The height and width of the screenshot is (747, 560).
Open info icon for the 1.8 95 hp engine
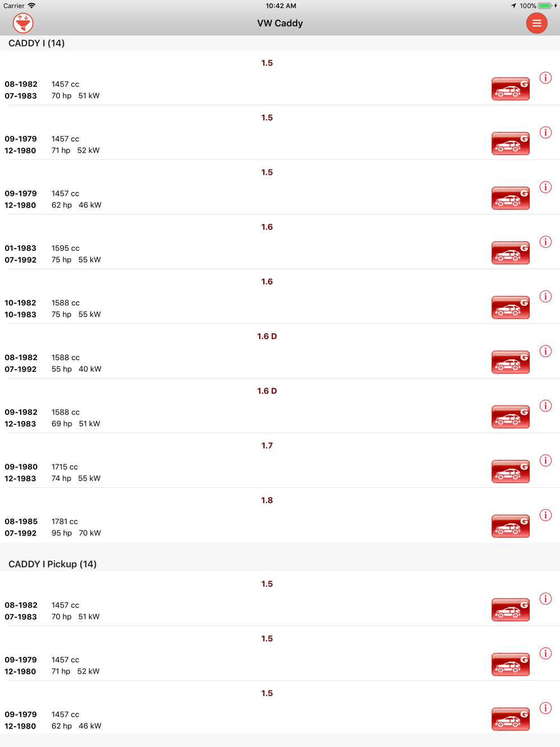click(x=545, y=515)
